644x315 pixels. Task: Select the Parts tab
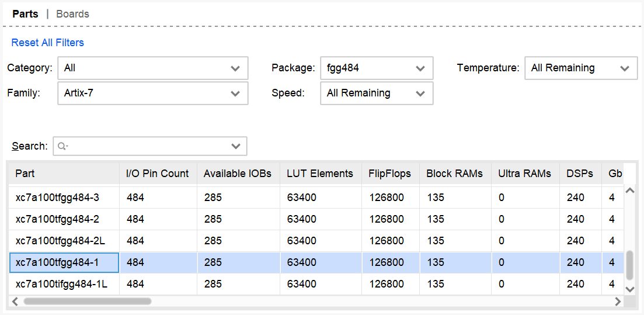25,14
